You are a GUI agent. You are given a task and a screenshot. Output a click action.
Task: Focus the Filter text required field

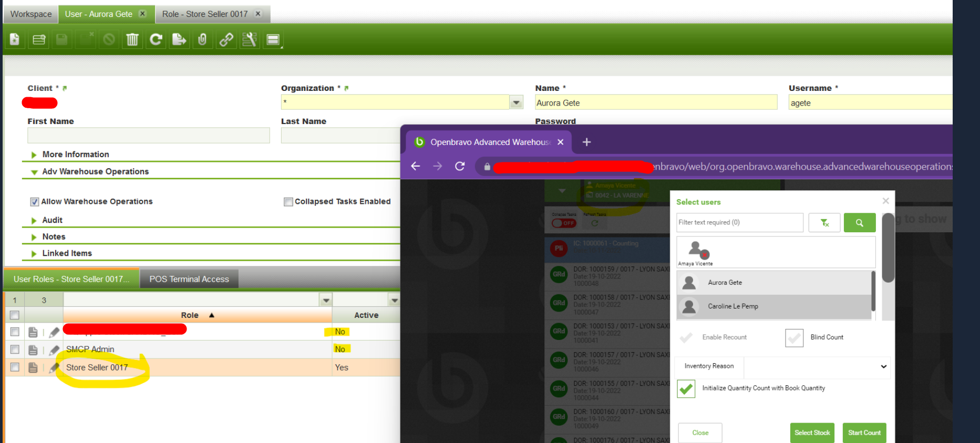(740, 223)
